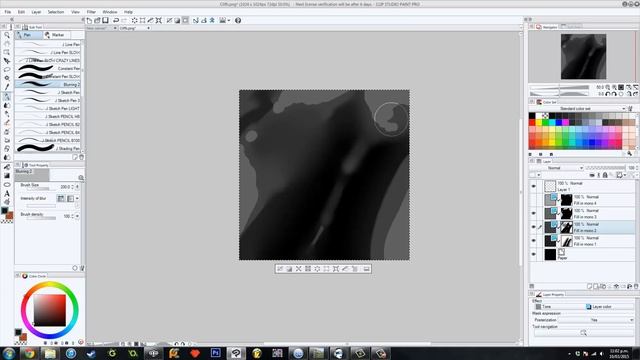Select the rectangular marquee selection tool
This screenshot has width=640, height=360.
click(x=7, y=52)
